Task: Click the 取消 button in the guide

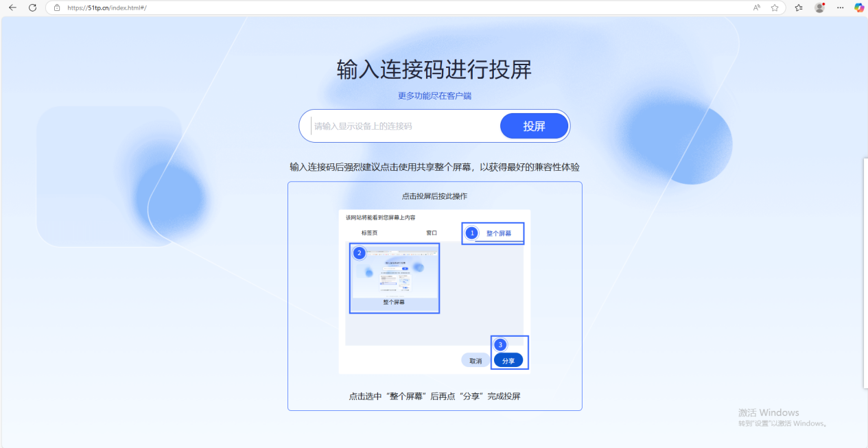Action: (x=476, y=360)
